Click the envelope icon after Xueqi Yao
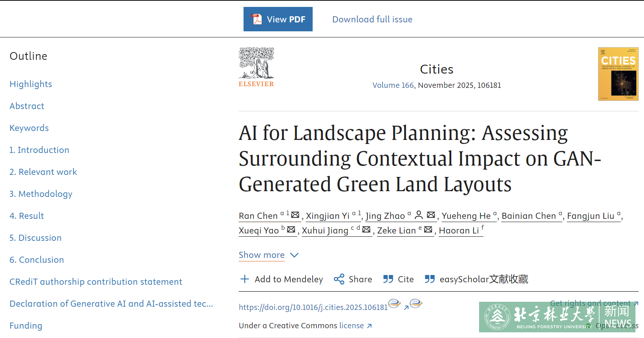This screenshot has width=644, height=338. pos(291,229)
